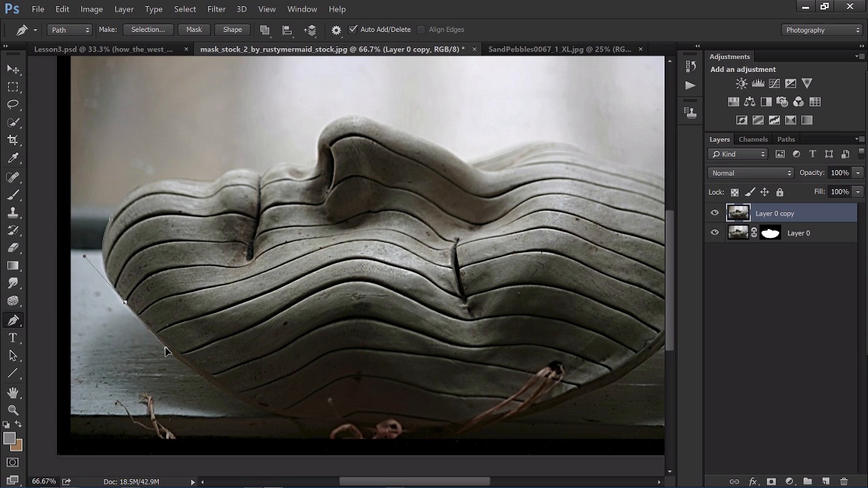
Task: Select the Layer 0 mask thumbnail
Action: [x=770, y=233]
